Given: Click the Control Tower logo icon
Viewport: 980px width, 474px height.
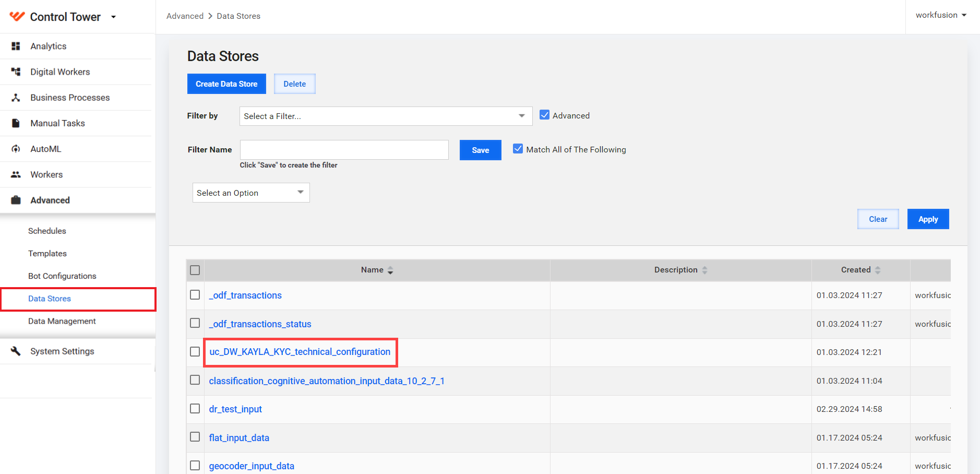Looking at the screenshot, I should 17,16.
